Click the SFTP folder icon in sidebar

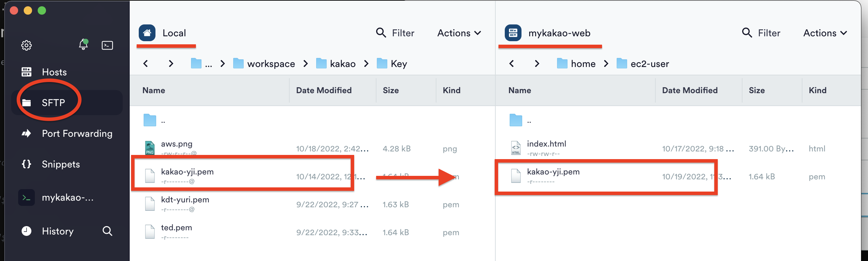[x=26, y=103]
